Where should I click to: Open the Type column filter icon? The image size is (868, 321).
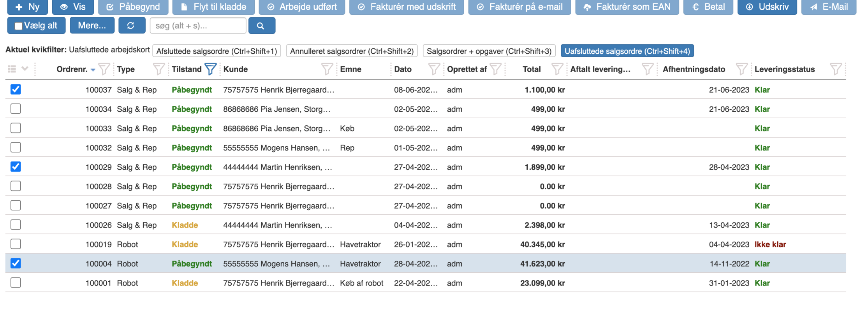158,69
